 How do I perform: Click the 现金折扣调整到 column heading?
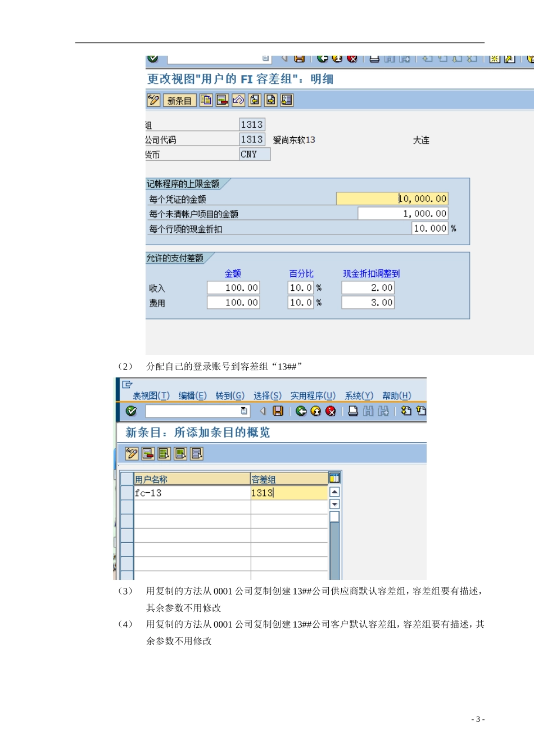pos(372,274)
